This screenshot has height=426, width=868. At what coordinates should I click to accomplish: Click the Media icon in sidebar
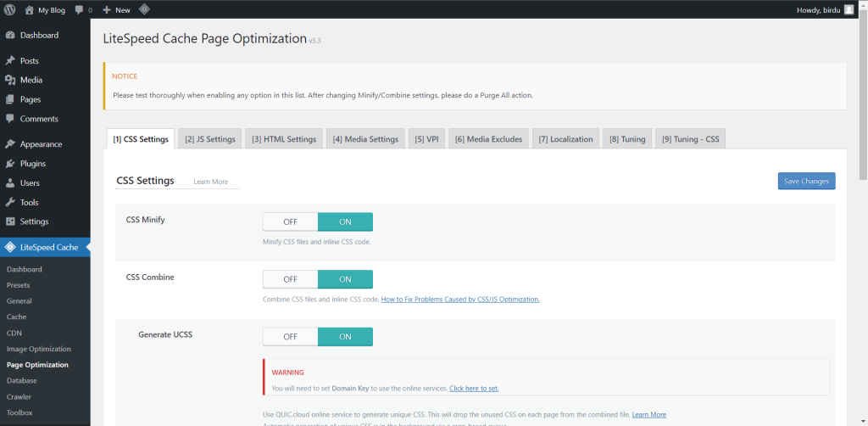point(10,80)
